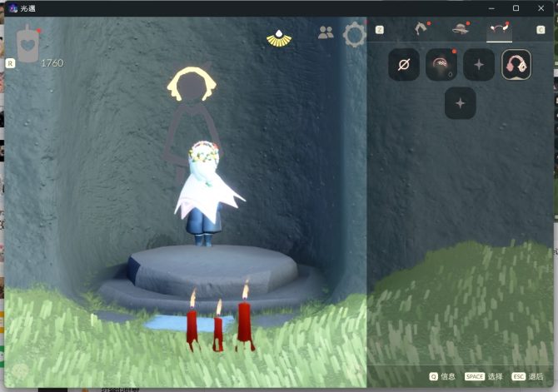Click the Q 信息 info button
The width and height of the screenshot is (558, 392).
[x=442, y=376]
